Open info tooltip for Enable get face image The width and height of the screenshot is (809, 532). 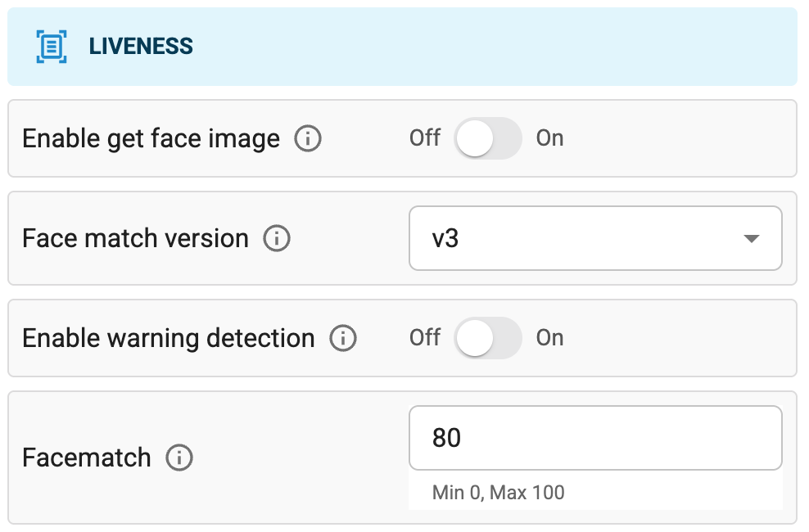pos(308,138)
